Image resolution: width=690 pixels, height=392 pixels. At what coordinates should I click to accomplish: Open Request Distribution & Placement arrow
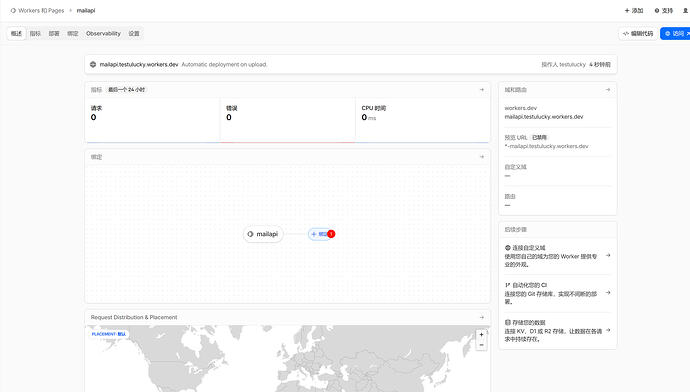click(481, 317)
